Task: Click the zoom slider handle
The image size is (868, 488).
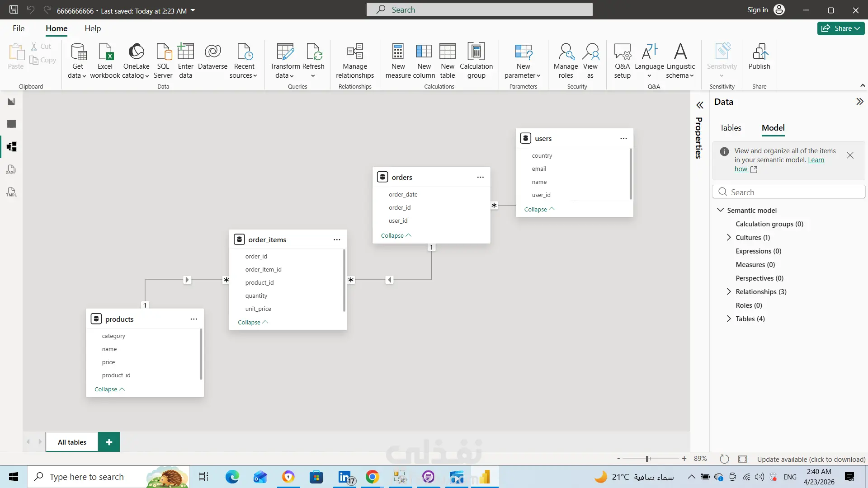Action: [x=648, y=459]
